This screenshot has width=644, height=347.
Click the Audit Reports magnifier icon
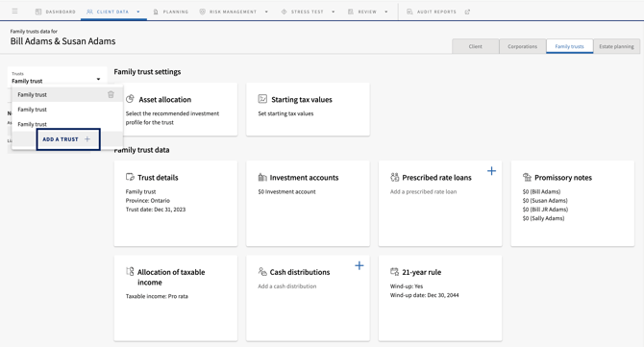[x=409, y=12]
